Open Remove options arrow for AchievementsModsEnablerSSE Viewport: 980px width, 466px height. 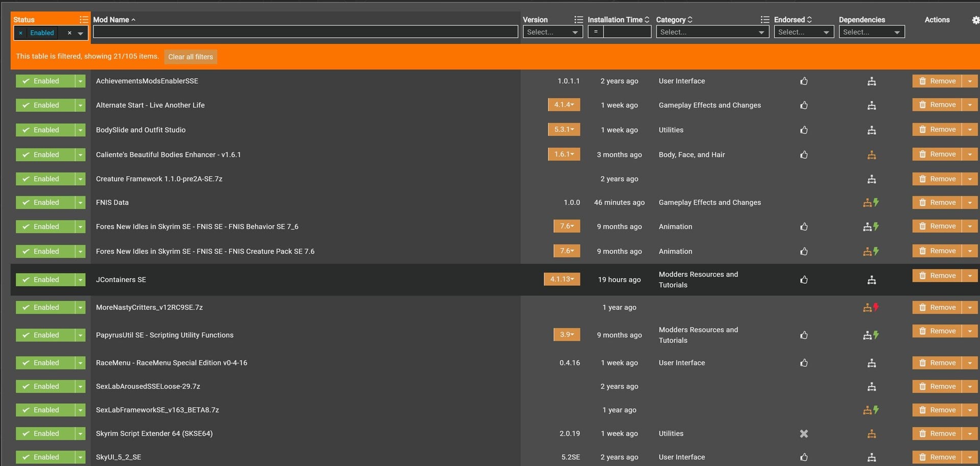(x=970, y=81)
